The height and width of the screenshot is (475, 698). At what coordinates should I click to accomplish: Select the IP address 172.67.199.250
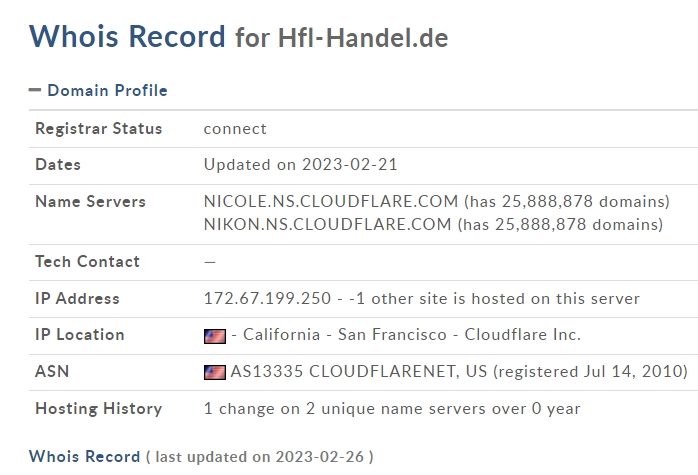tap(267, 298)
